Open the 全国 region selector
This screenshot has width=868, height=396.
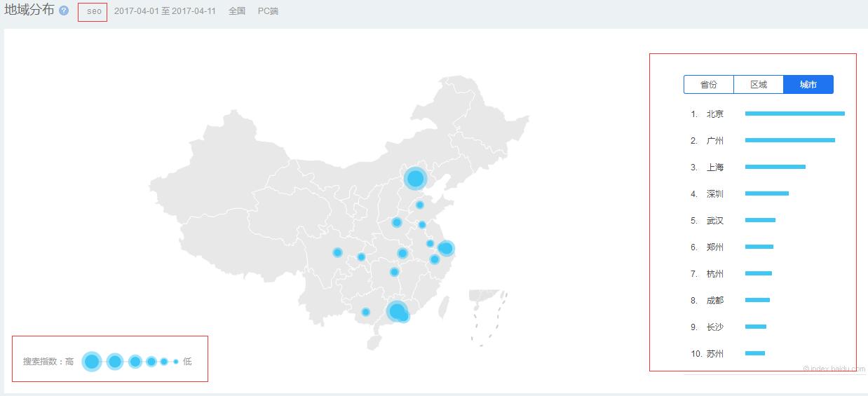[x=237, y=11]
